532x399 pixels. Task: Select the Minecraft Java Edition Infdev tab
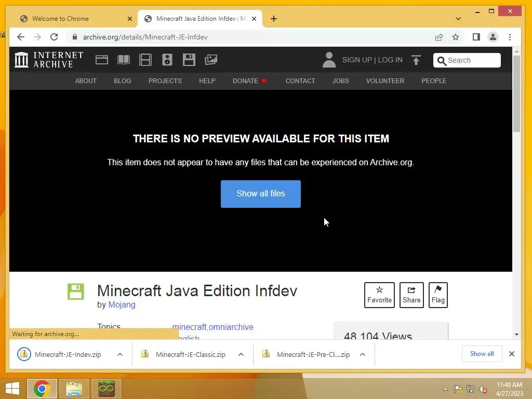pos(199,19)
